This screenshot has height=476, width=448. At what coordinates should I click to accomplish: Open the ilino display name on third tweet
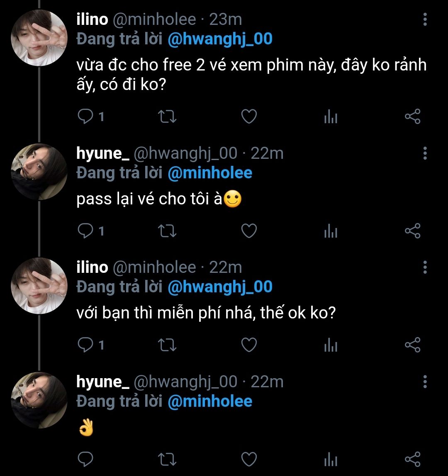92,267
